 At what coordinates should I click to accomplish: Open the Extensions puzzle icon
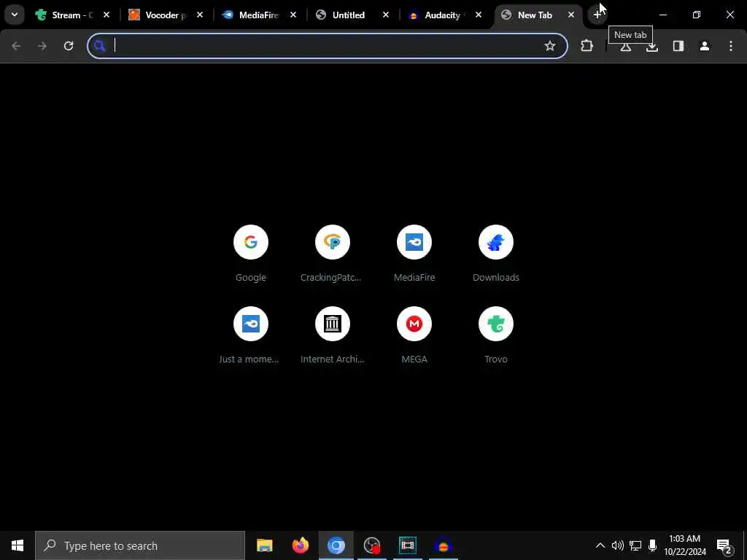coord(587,46)
